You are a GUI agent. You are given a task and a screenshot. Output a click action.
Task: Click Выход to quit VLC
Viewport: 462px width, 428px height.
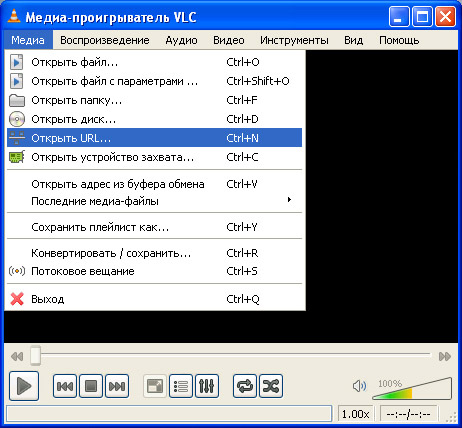[154, 299]
